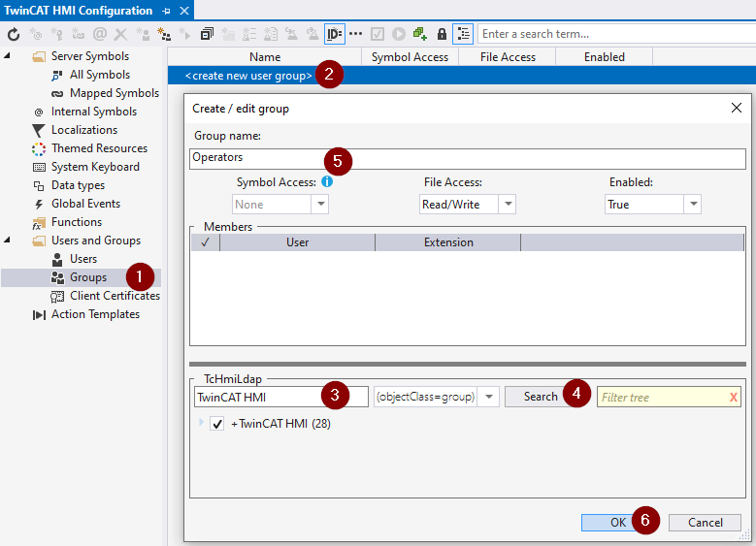Viewport: 756px width, 546px height.
Task: Click the @ symbol toolbar icon
Action: point(100,34)
